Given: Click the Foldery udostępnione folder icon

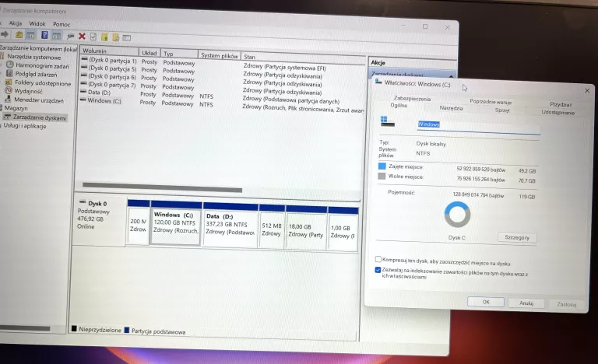Looking at the screenshot, I should (9, 82).
